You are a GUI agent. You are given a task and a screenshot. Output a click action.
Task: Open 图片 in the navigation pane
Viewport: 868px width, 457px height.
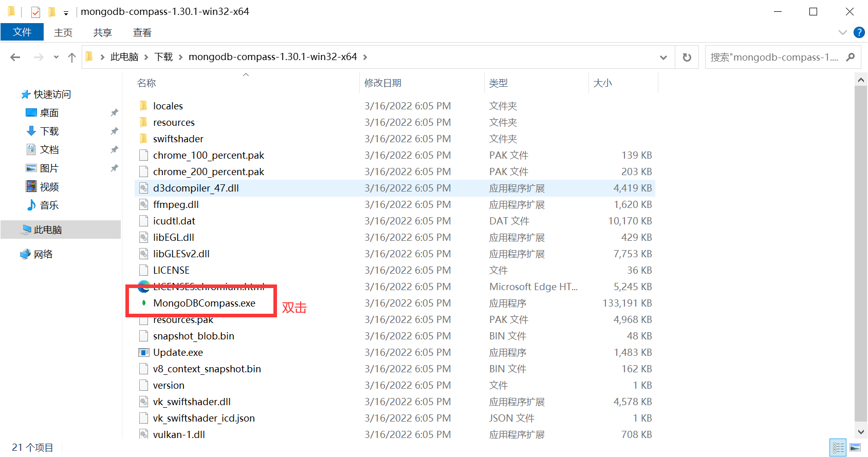[49, 168]
